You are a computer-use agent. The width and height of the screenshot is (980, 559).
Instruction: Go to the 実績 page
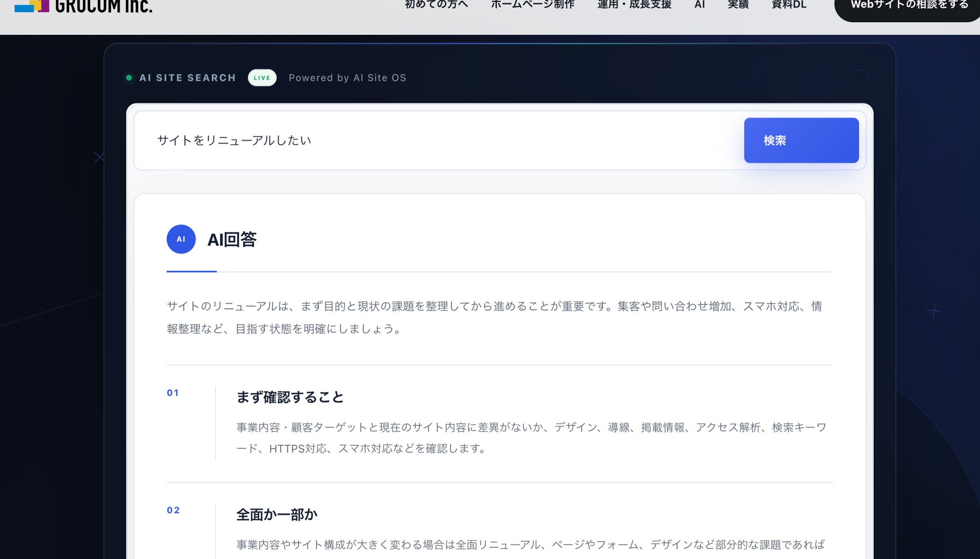[x=738, y=5]
